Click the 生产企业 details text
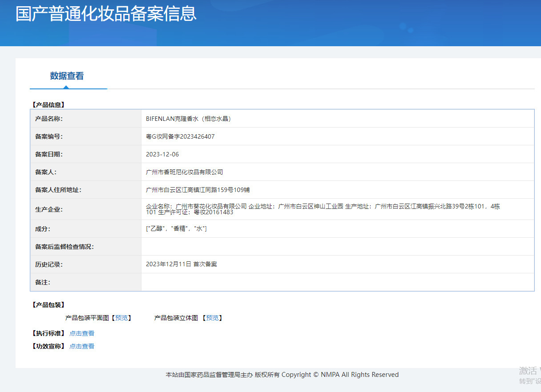The width and height of the screenshot is (541, 392). tap(323, 209)
